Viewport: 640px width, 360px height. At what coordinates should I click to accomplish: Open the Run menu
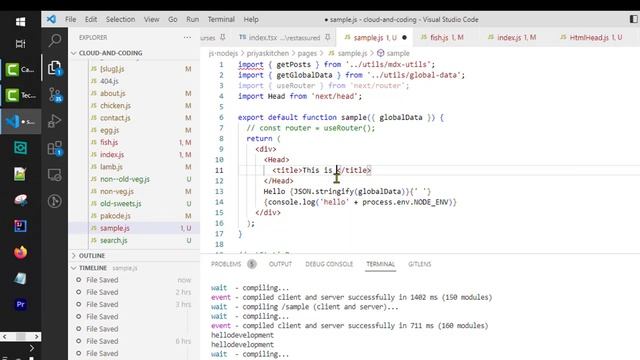(x=192, y=19)
